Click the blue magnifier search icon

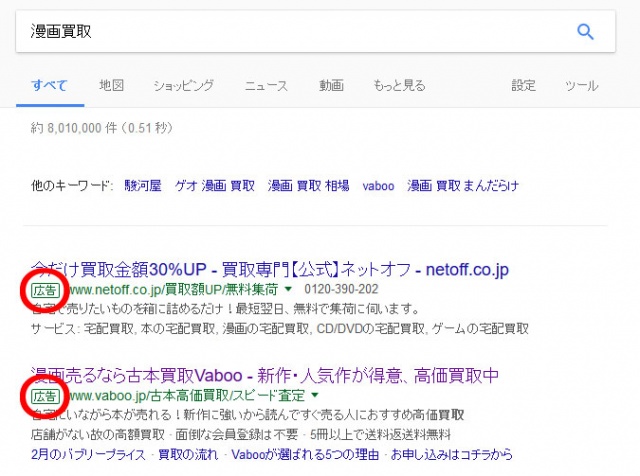585,31
